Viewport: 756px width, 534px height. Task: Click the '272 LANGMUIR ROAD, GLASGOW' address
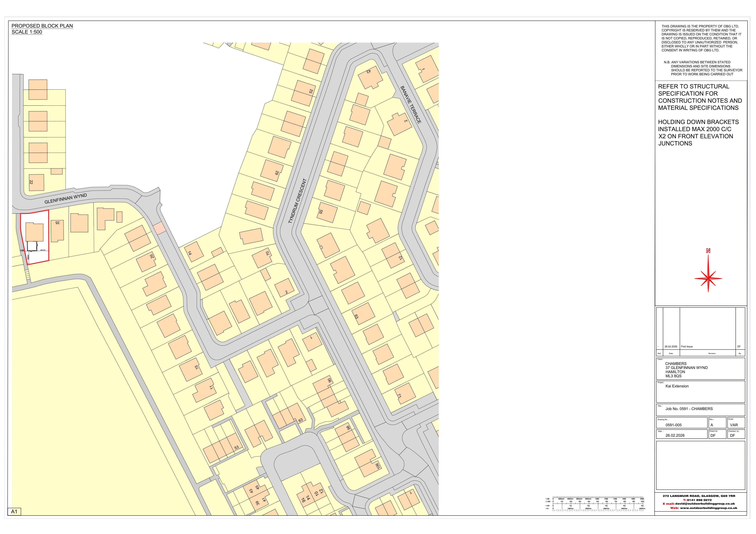coord(699,496)
